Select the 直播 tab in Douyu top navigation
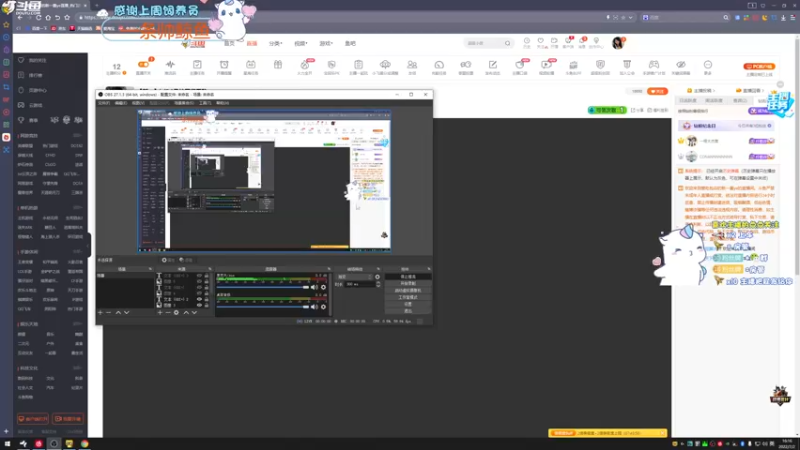800x450 pixels. click(x=252, y=43)
